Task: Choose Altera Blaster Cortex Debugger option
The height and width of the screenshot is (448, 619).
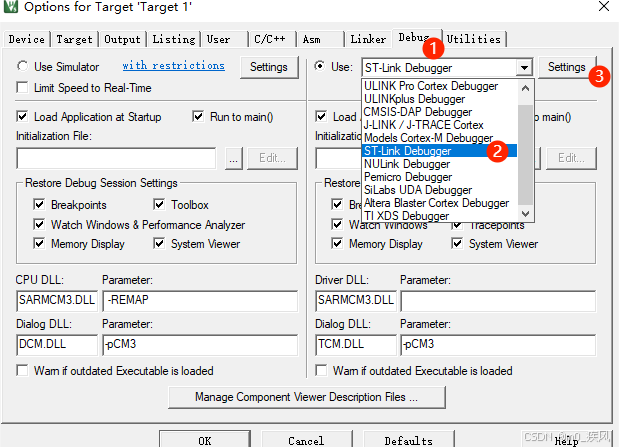Action: click(439, 203)
